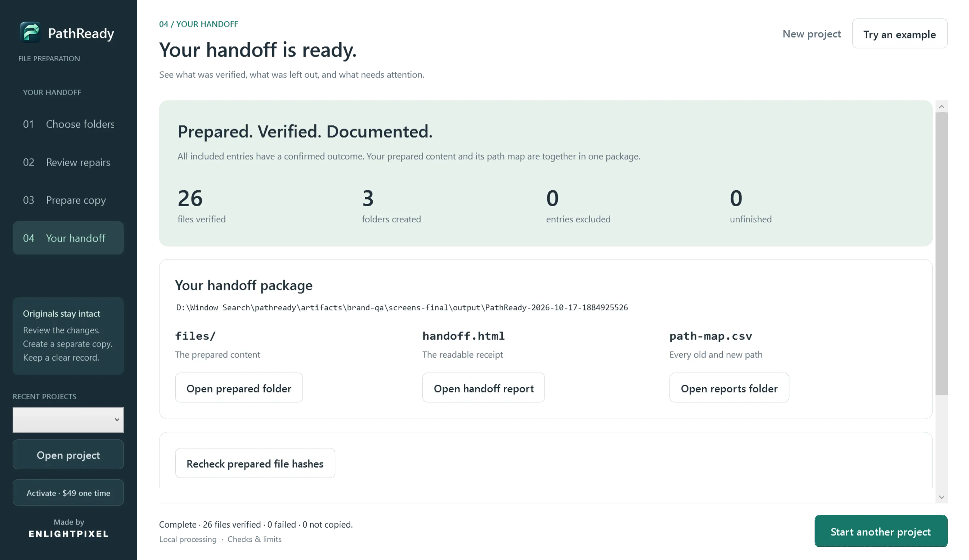Recheck prepared file hashes
This screenshot has height=560, width=969.
pos(255,463)
